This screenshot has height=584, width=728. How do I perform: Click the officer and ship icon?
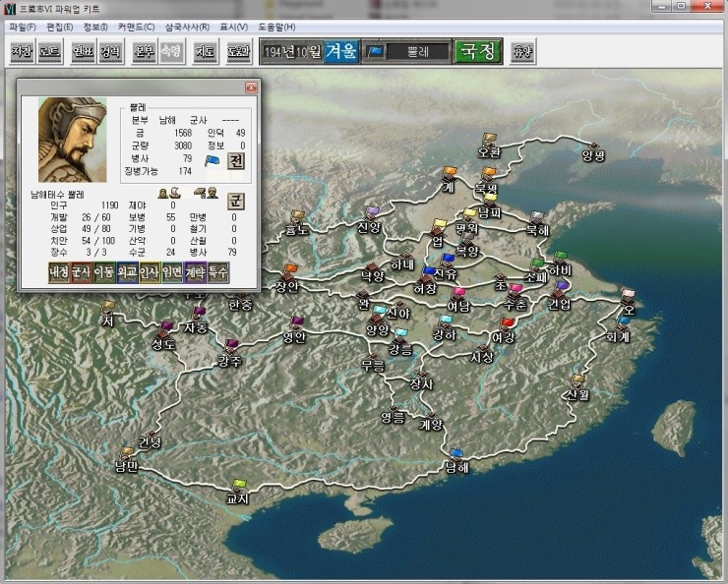click(x=169, y=193)
